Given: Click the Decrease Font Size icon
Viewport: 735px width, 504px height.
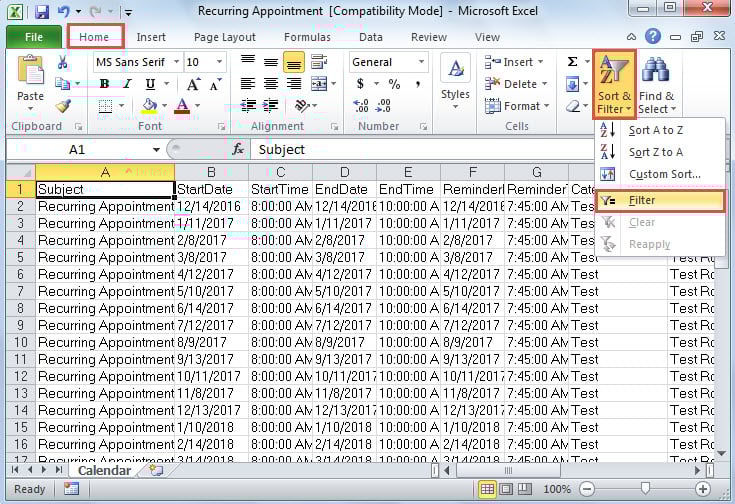Looking at the screenshot, I should coord(215,84).
